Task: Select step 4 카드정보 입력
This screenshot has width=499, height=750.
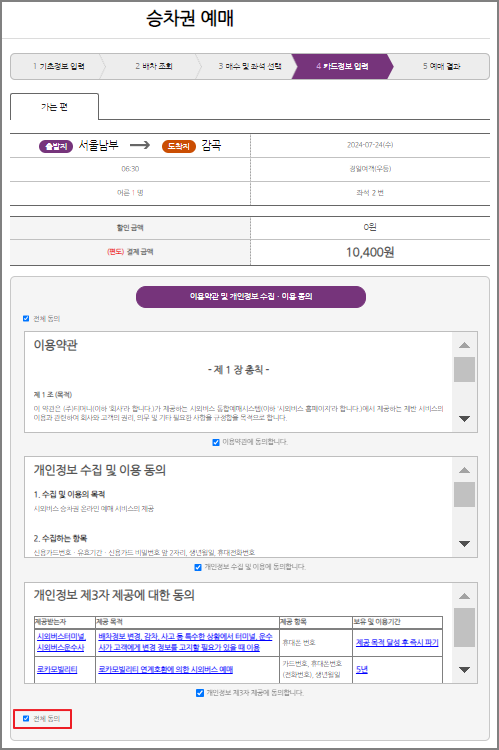Action: pyautogui.click(x=342, y=66)
